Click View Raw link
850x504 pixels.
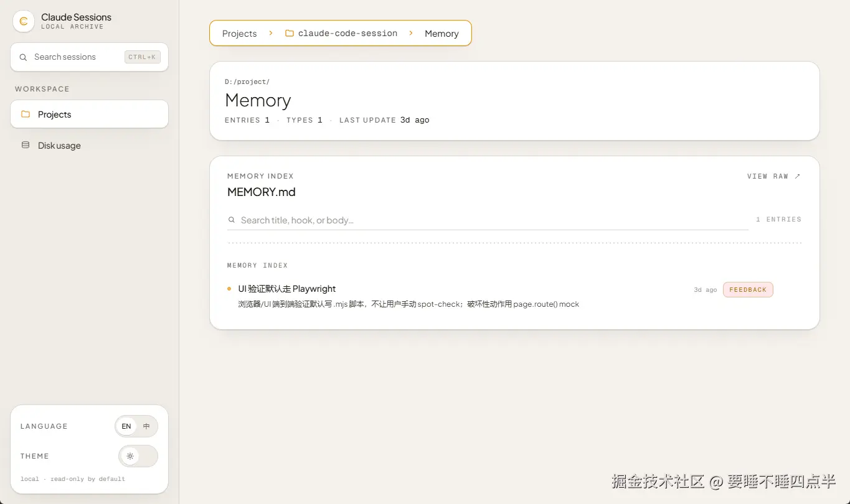(x=774, y=177)
